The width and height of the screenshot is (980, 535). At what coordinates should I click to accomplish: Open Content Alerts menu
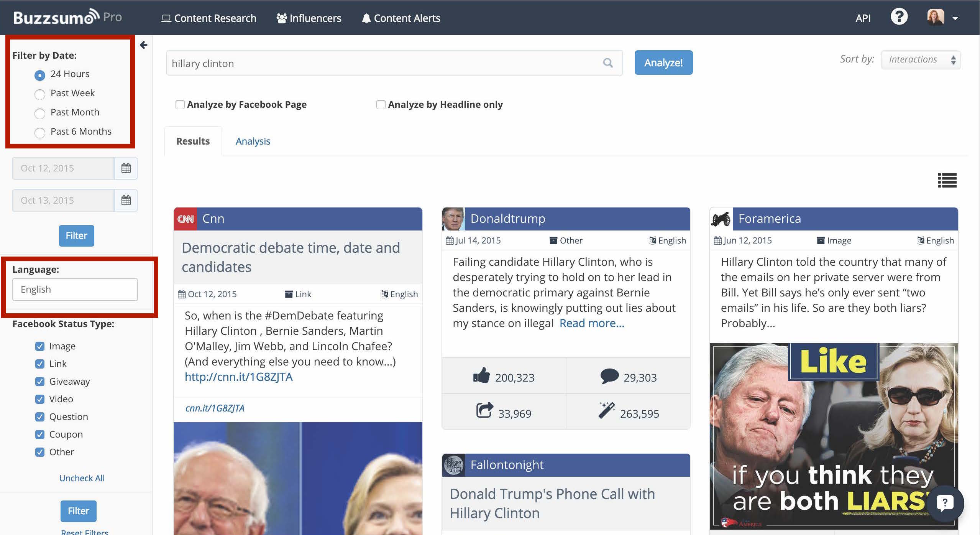[x=401, y=18]
